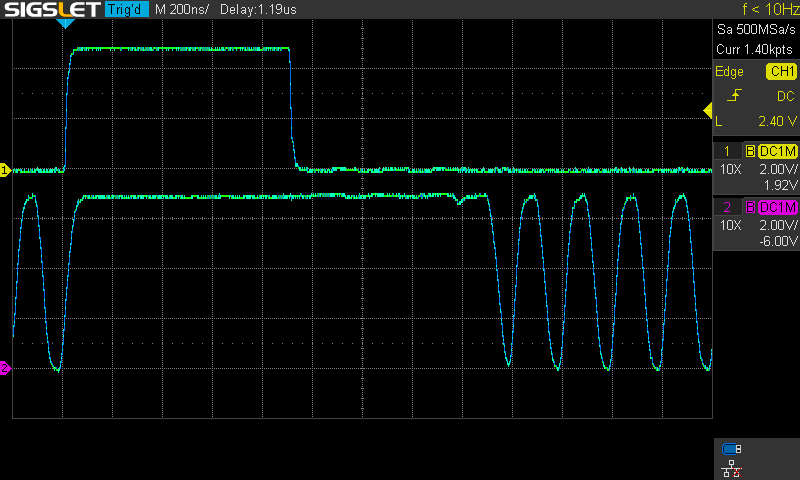
Task: Click the SIGSLET logo
Action: 50,10
